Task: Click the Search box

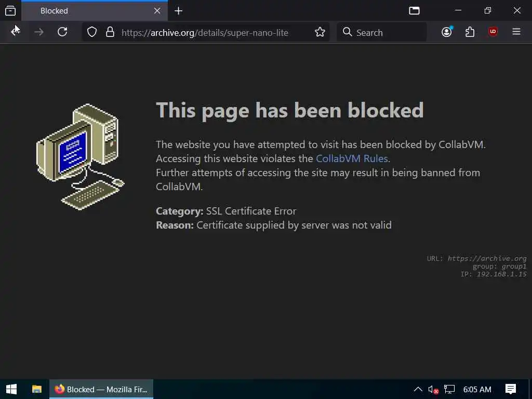Action: (382, 32)
